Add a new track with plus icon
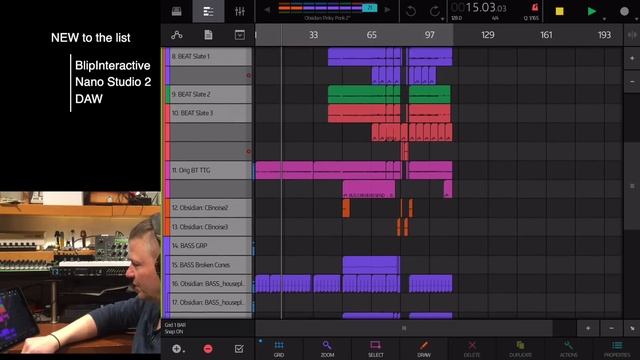Screen dimensions: 640x360 [178, 349]
